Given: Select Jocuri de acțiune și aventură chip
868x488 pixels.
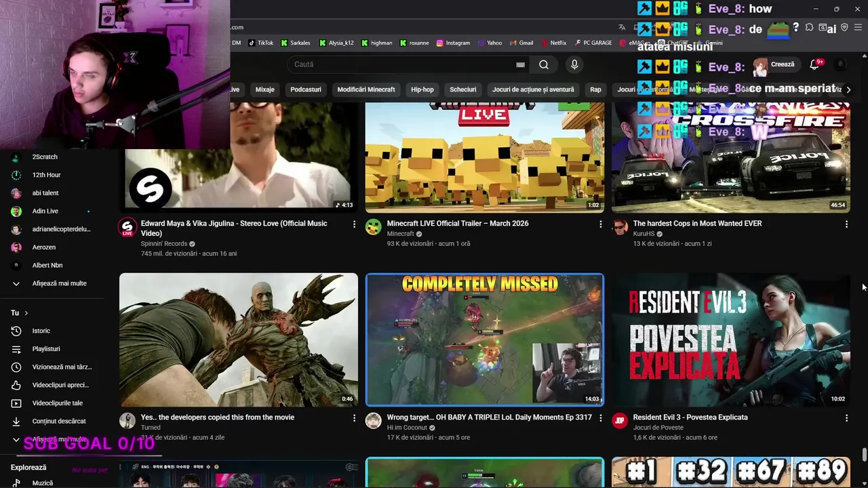Looking at the screenshot, I should pos(533,89).
